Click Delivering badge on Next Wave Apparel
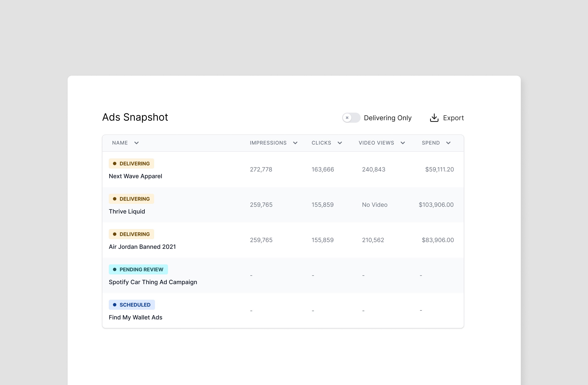The height and width of the screenshot is (385, 588). pyautogui.click(x=131, y=164)
